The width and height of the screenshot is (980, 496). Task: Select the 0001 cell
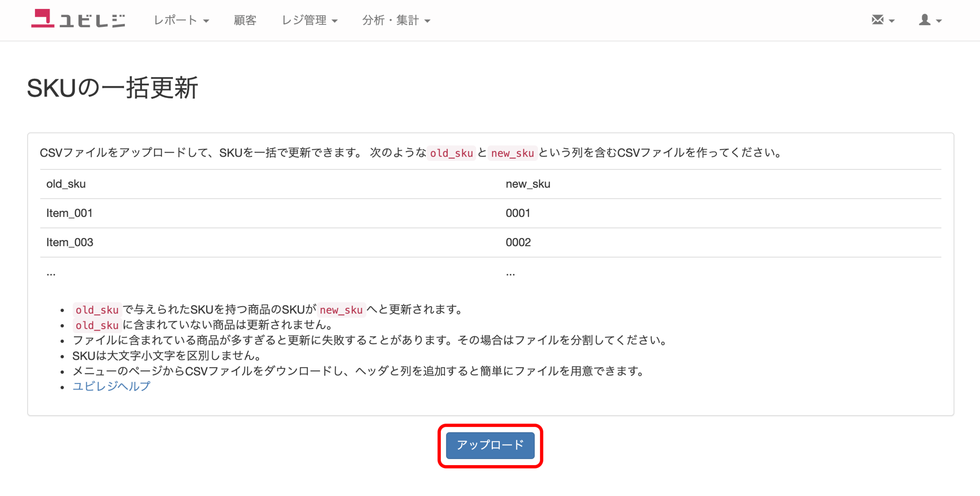pos(518,213)
